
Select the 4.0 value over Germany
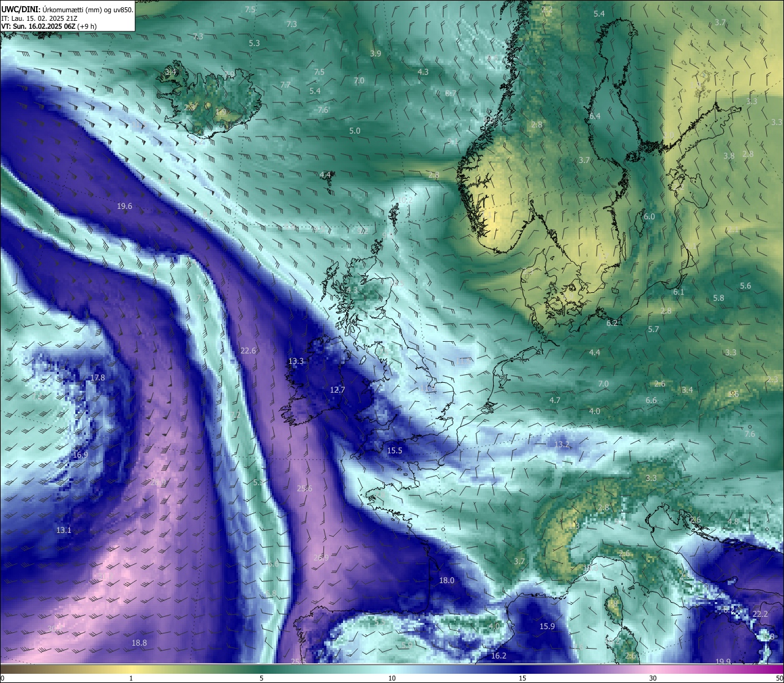tap(595, 411)
